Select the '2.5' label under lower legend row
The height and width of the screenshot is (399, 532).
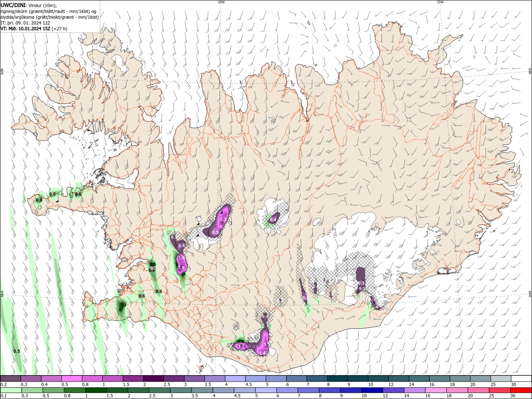click(152, 396)
